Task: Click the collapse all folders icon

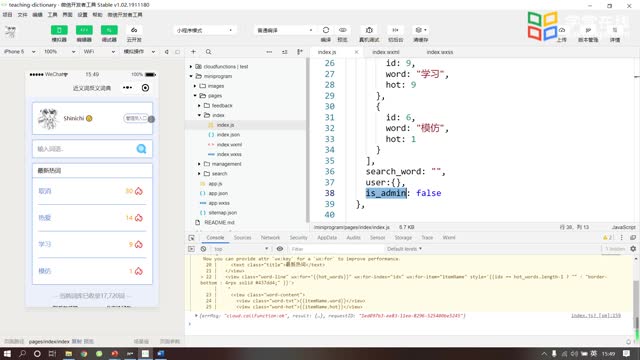Action: (284, 52)
